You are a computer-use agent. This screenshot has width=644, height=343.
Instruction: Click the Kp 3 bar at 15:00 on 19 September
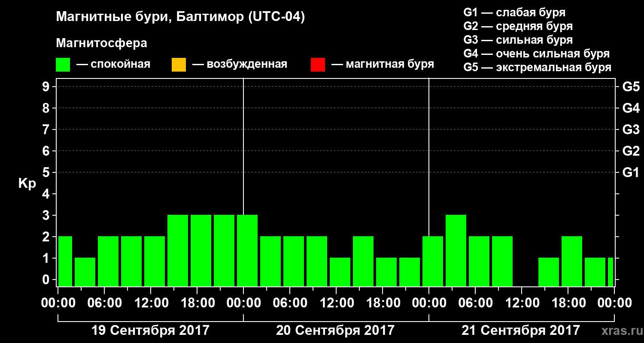tap(178, 250)
